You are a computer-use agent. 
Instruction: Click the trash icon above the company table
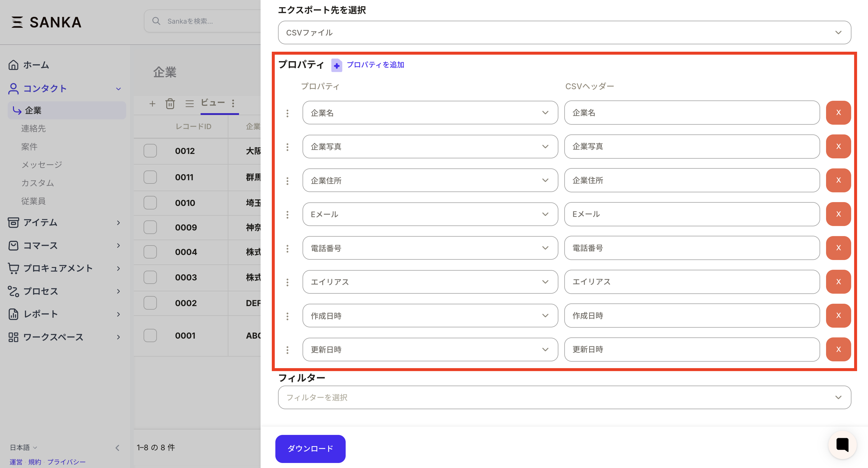coord(170,104)
